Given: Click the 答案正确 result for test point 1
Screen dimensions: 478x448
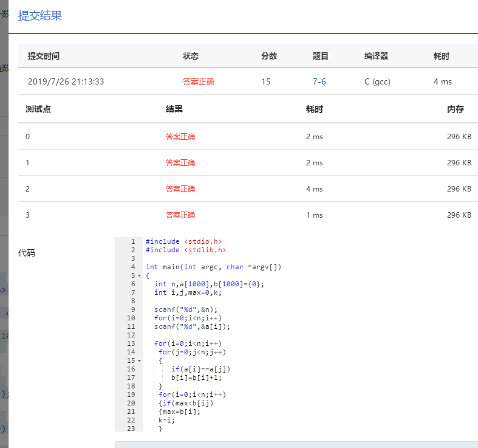Looking at the screenshot, I should click(x=180, y=163).
